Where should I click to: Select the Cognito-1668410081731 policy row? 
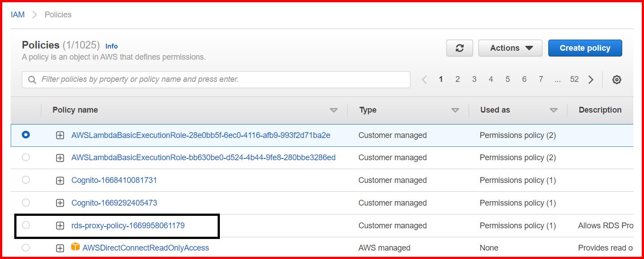tap(25, 180)
